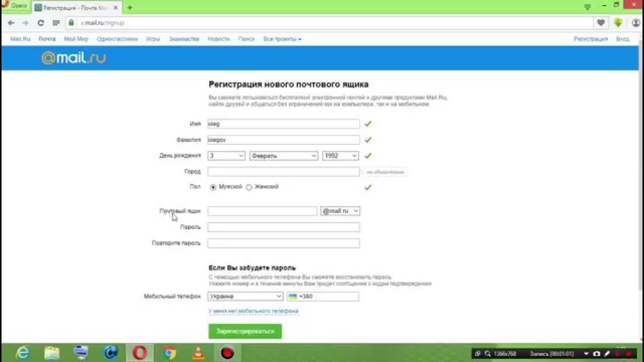Open Internet Explorer from the taskbar
644x362 pixels.
(23, 353)
